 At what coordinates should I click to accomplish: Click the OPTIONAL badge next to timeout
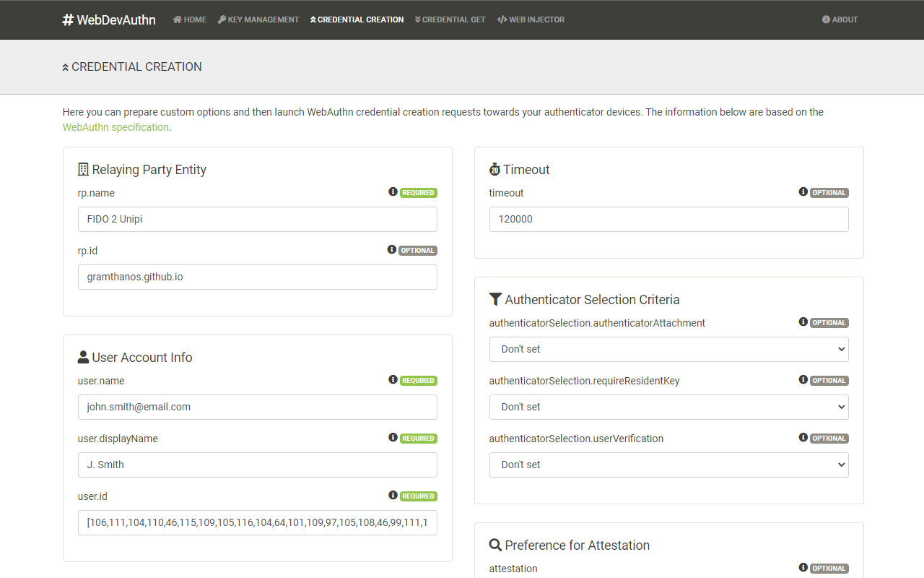tap(829, 193)
